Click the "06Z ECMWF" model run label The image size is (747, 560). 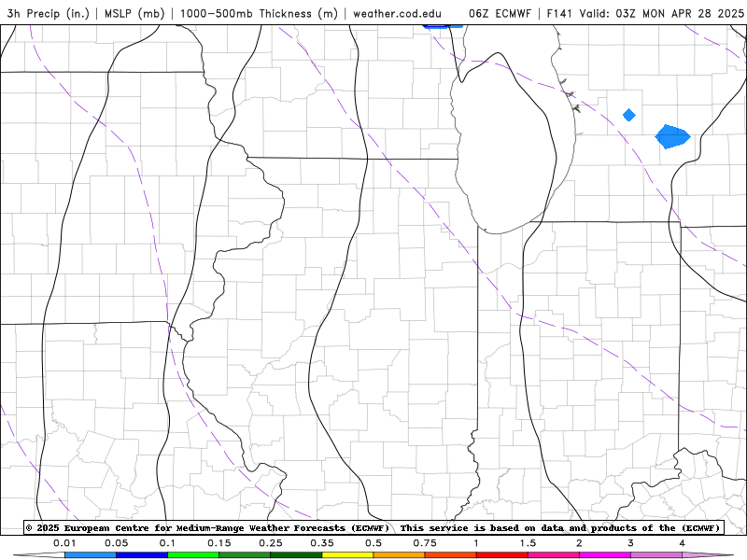[x=500, y=13]
